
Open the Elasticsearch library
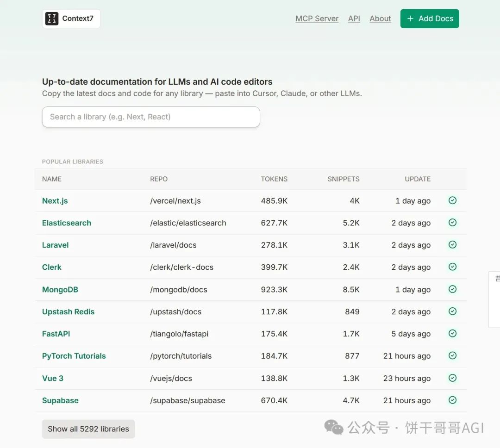pyautogui.click(x=66, y=223)
